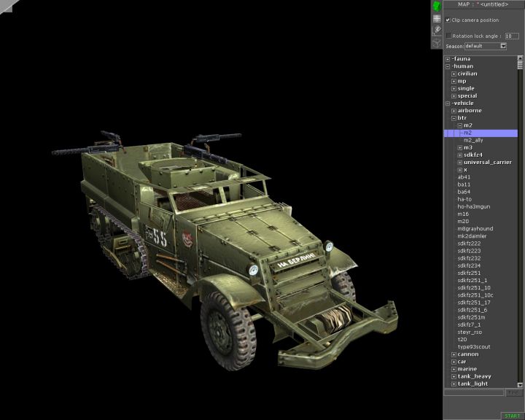Expand the tank_heavy category
Viewport: 525px width, 420px height.
click(454, 376)
